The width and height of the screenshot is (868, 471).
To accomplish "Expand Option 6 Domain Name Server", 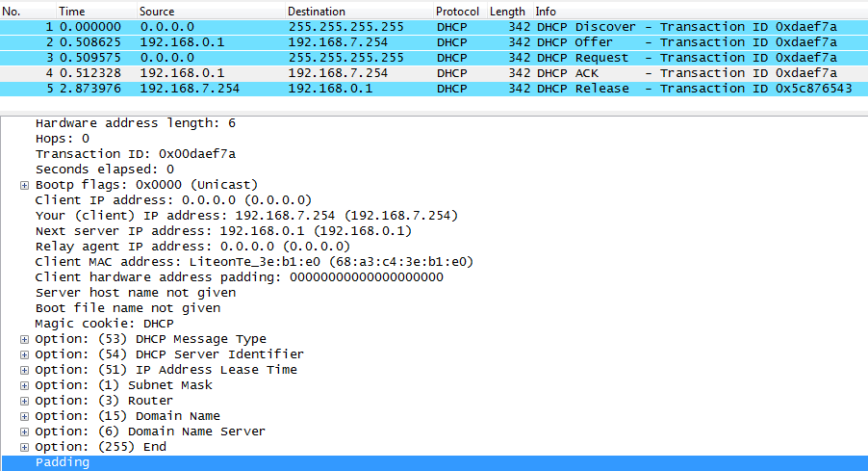I will point(24,432).
